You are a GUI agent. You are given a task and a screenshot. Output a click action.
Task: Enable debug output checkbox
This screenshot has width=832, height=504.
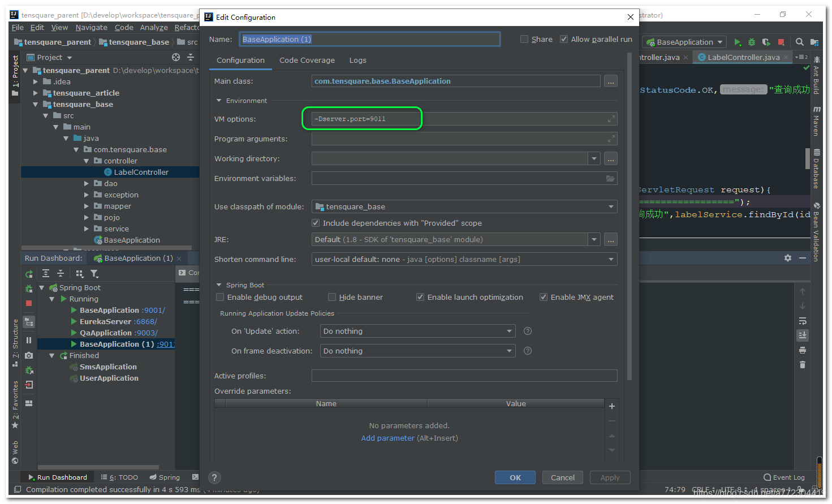coord(221,297)
